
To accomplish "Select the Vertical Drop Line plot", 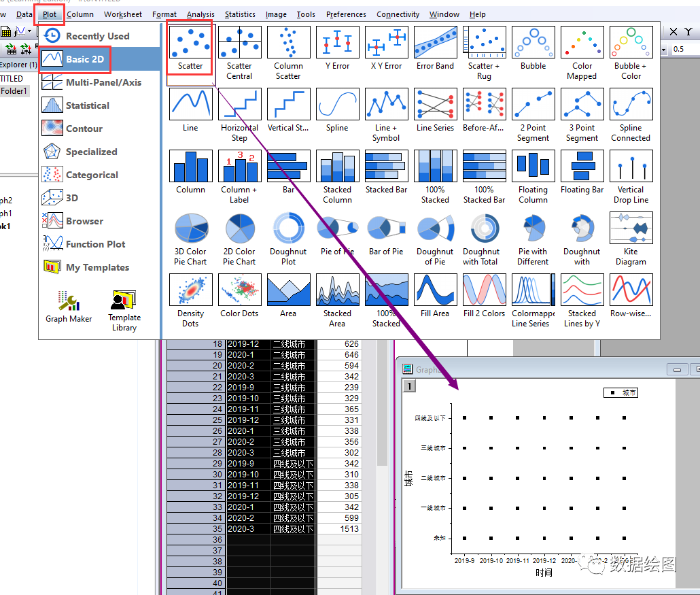I will tap(631, 177).
